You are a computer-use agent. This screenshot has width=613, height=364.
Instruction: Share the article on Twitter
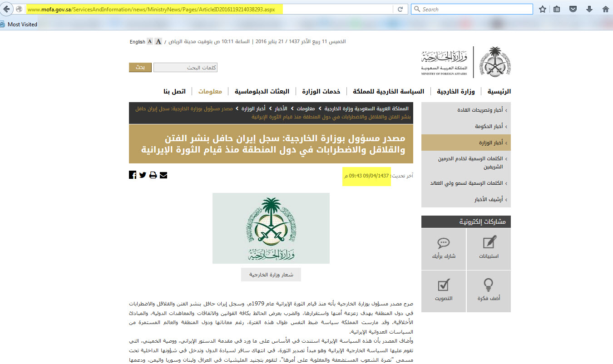point(143,175)
